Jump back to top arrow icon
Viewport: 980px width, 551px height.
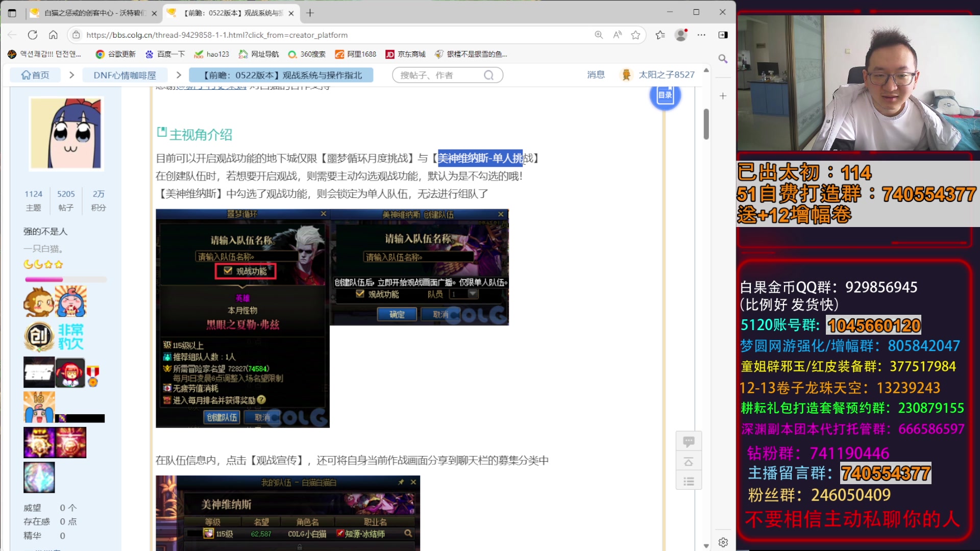click(x=689, y=462)
